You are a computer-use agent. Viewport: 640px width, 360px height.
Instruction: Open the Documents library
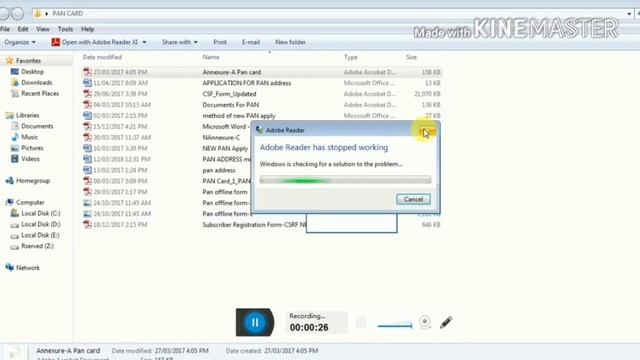point(37,126)
